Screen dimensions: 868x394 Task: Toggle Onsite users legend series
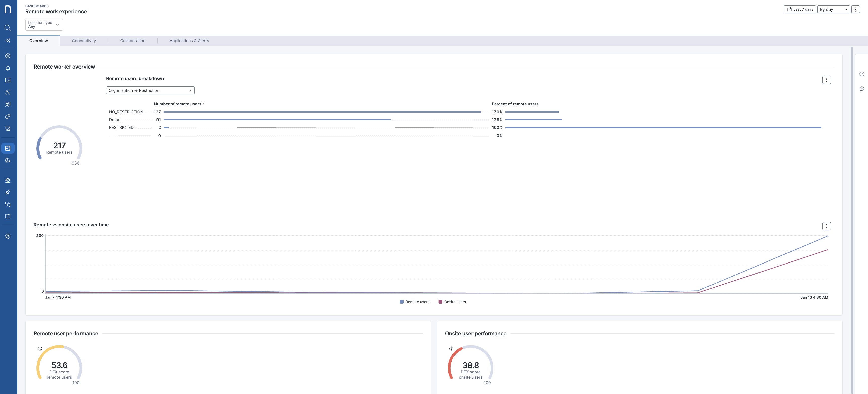click(452, 302)
